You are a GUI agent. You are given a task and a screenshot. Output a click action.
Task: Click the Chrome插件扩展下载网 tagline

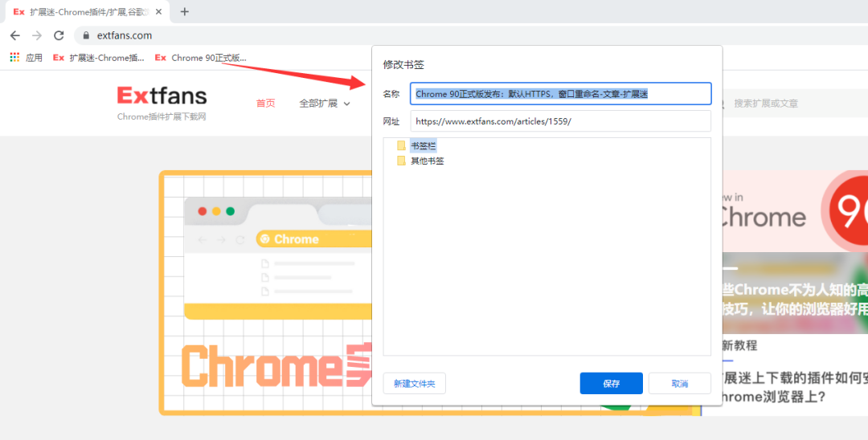tap(162, 116)
